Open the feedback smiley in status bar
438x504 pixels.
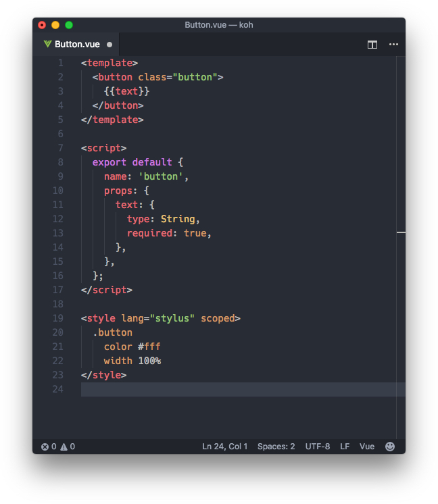pos(390,446)
